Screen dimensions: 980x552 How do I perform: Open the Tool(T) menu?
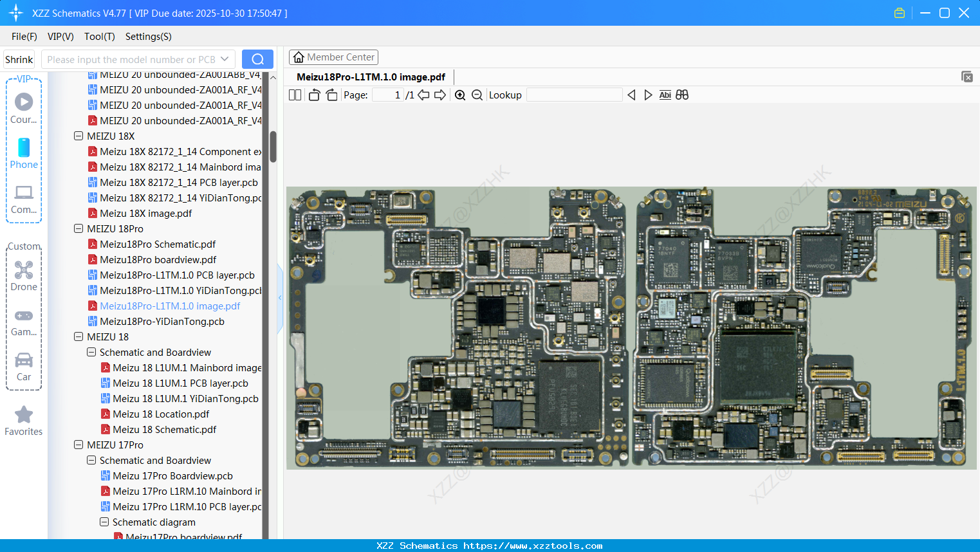[x=99, y=37]
